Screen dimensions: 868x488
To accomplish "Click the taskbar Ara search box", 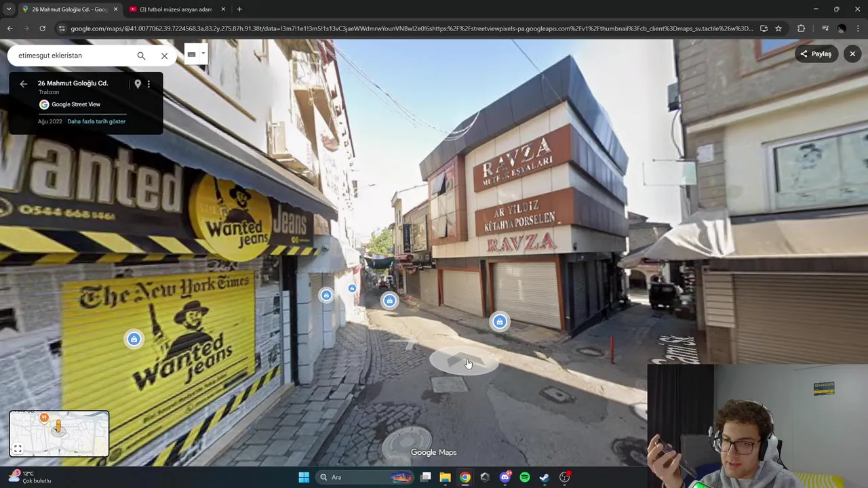I will click(x=365, y=477).
